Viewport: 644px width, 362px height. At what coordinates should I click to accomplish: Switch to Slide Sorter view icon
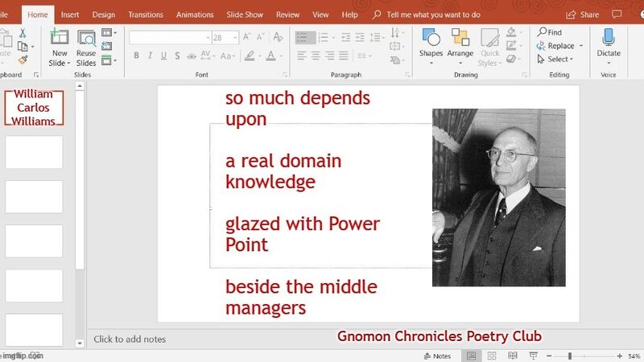(x=492, y=356)
